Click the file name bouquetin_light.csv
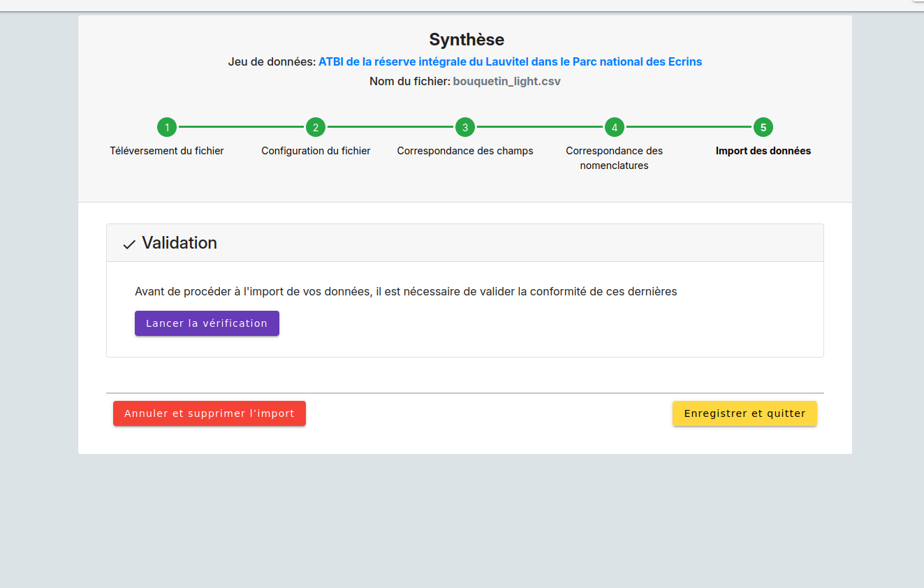 (x=507, y=81)
